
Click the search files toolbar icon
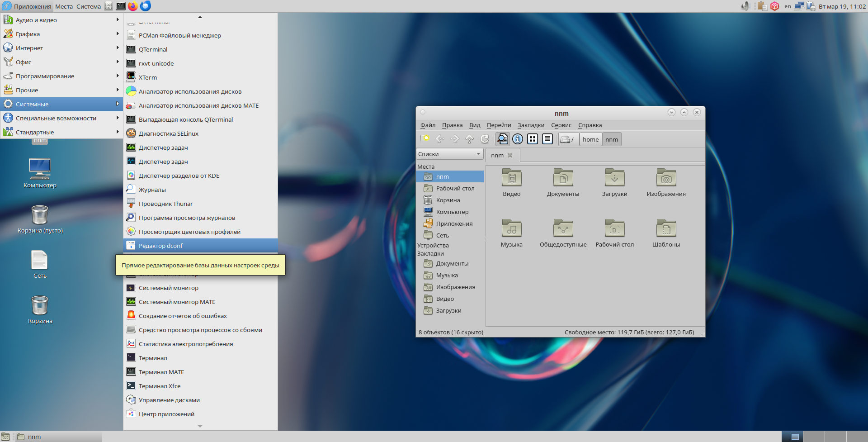(x=502, y=139)
